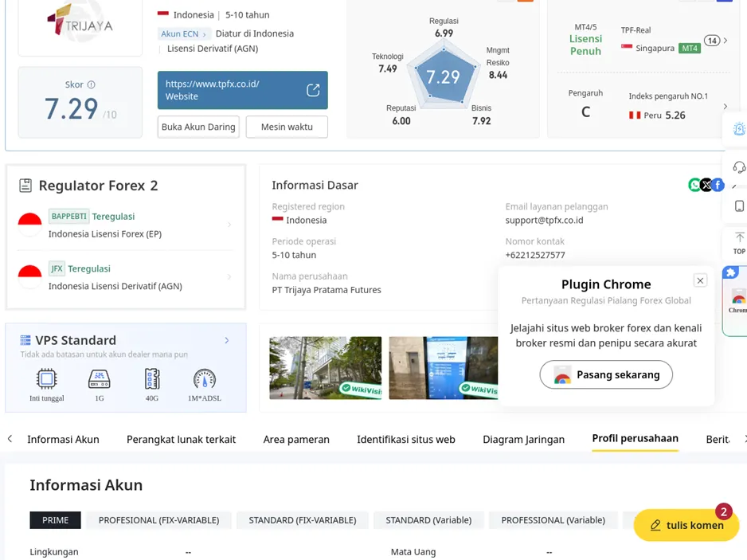This screenshot has width=747, height=560.
Task: Click the tulis komen button
Action: pos(686,525)
